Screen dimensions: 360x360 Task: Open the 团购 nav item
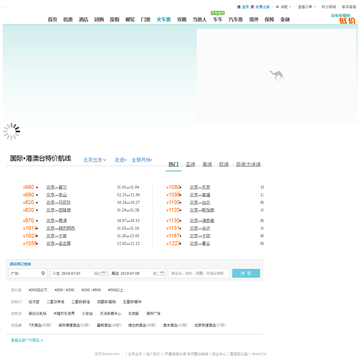[99, 20]
